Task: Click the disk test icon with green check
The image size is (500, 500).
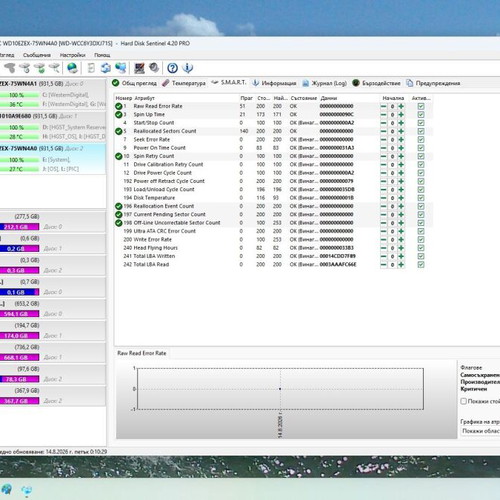Action: tap(40, 68)
